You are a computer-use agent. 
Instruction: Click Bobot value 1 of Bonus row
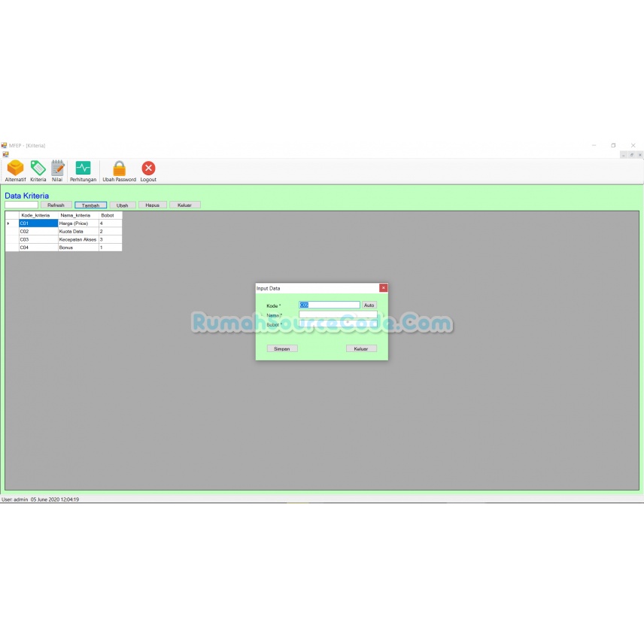tap(110, 248)
